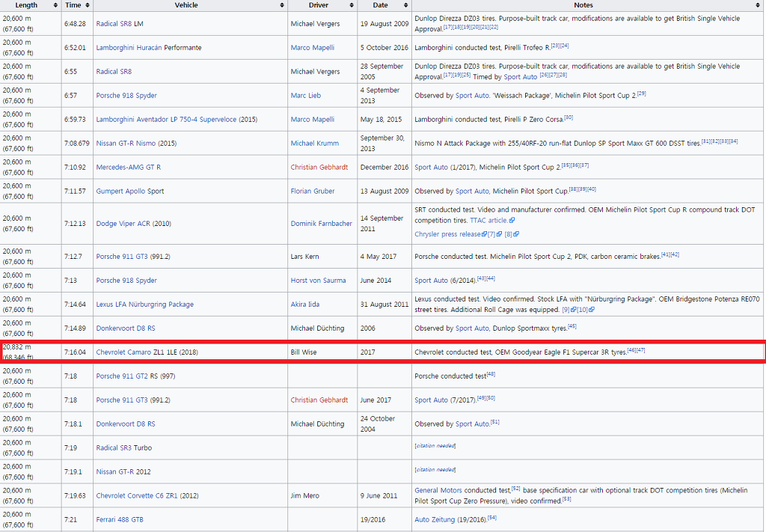The height and width of the screenshot is (532, 766).
Task: Open the TTAC article external link
Action: (x=492, y=220)
